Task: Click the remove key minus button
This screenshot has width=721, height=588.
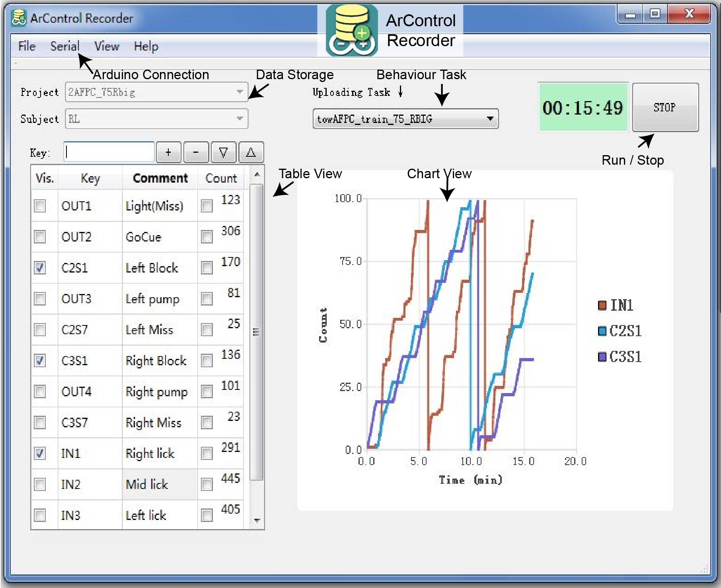Action: coord(196,152)
